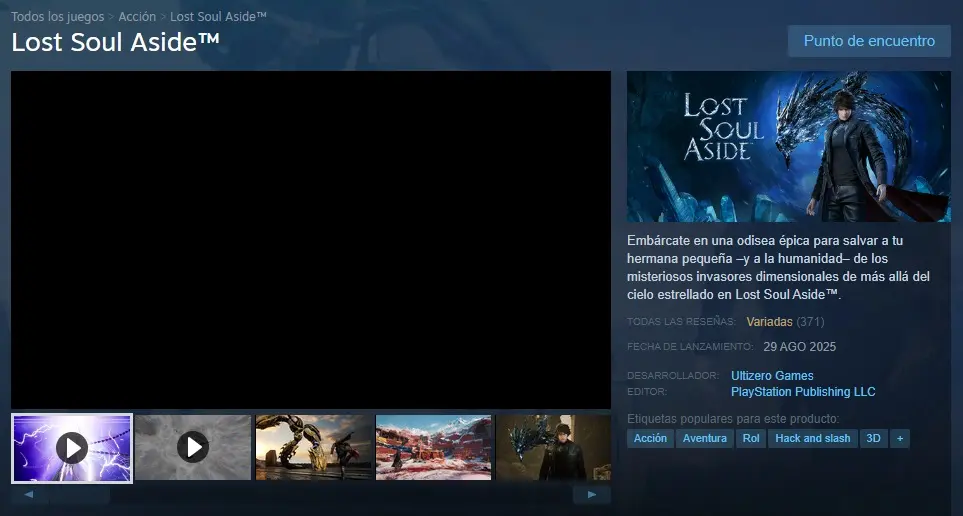Click the release date '29 AGO 2025'
Image resolution: width=963 pixels, height=516 pixels.
point(799,346)
